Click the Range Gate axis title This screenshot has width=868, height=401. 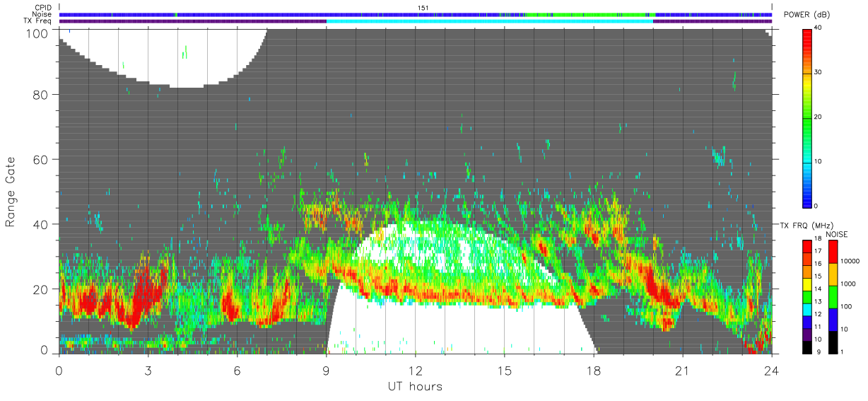click(11, 192)
